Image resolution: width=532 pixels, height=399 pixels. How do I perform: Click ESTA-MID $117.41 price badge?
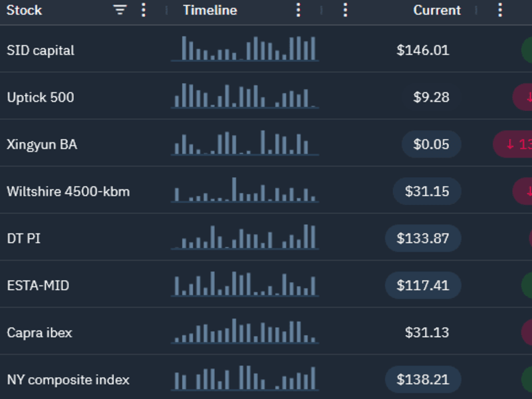pyautogui.click(x=423, y=285)
